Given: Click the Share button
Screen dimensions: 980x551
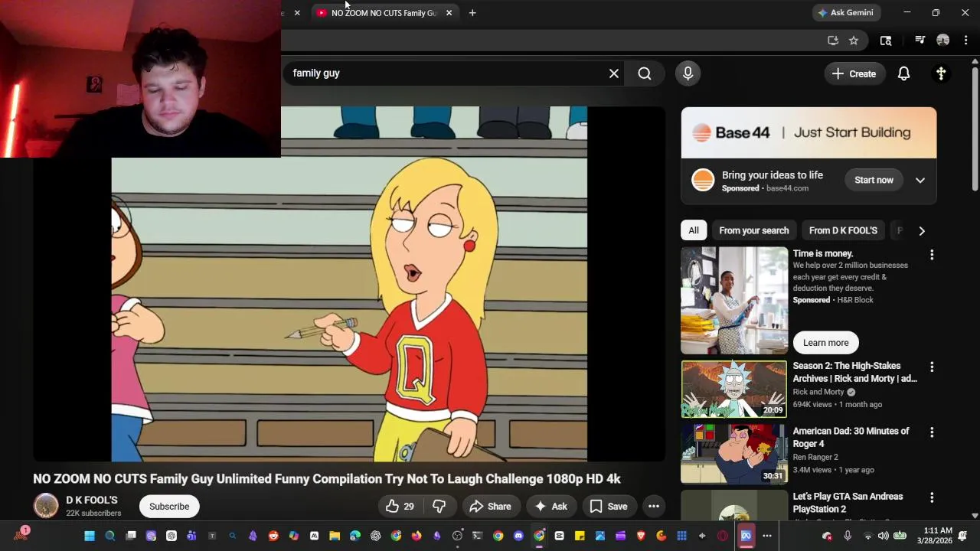Looking at the screenshot, I should click(490, 507).
